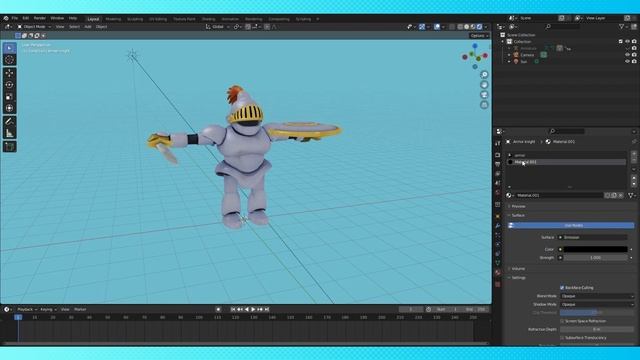Toggle the camera view icon

click(484, 95)
